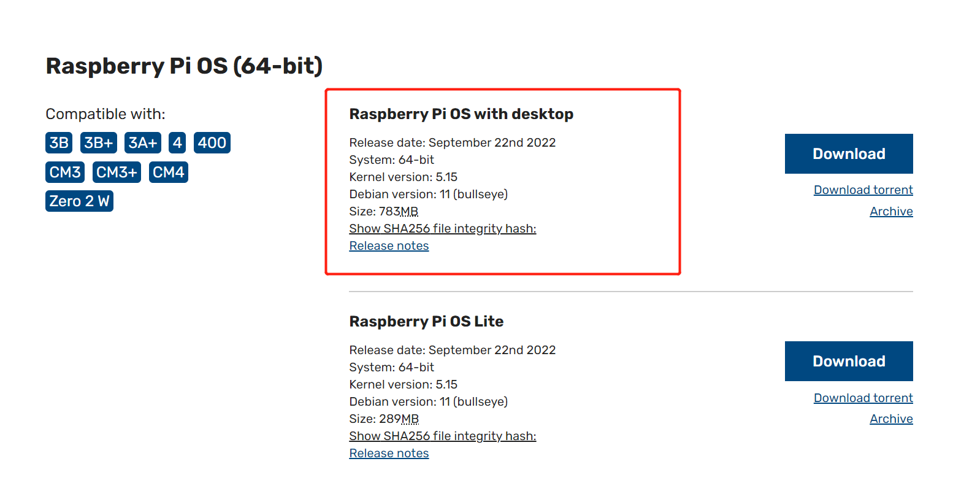Click the 3B+ compatibility badge
The height and width of the screenshot is (499, 980).
click(98, 142)
